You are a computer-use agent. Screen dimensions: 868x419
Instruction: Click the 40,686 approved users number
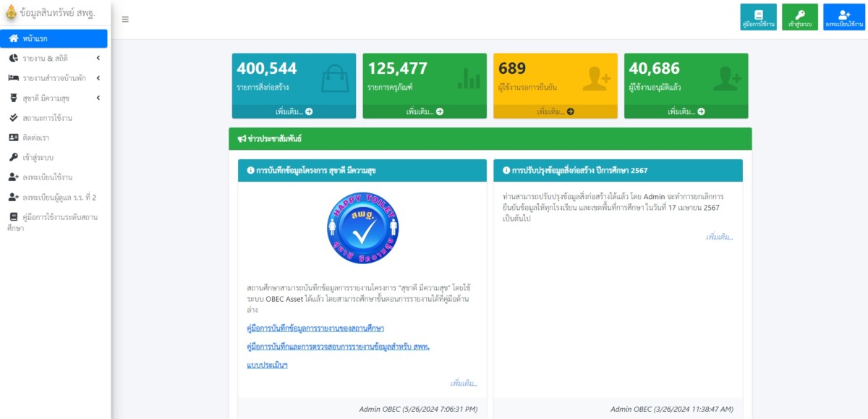655,69
